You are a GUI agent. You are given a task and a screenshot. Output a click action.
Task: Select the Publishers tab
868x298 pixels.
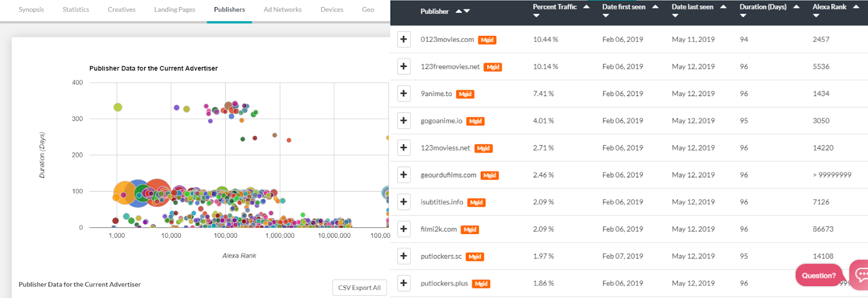pos(229,10)
